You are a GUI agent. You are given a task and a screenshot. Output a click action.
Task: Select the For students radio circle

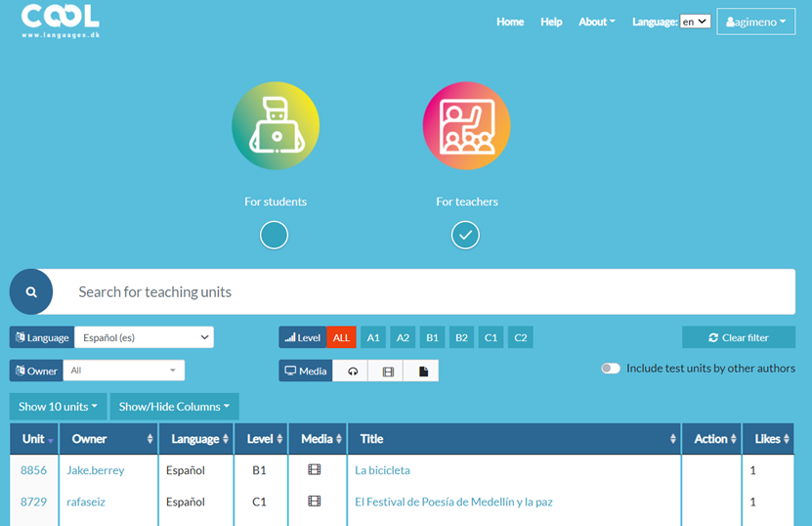(275, 235)
